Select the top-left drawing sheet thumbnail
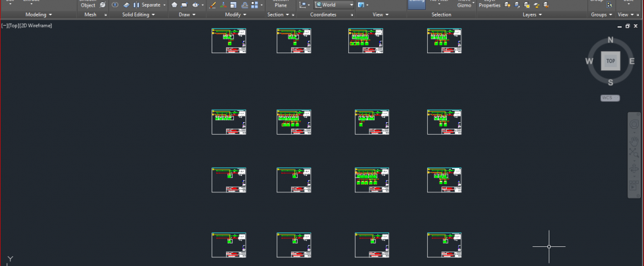The width and height of the screenshot is (644, 266). point(229,41)
